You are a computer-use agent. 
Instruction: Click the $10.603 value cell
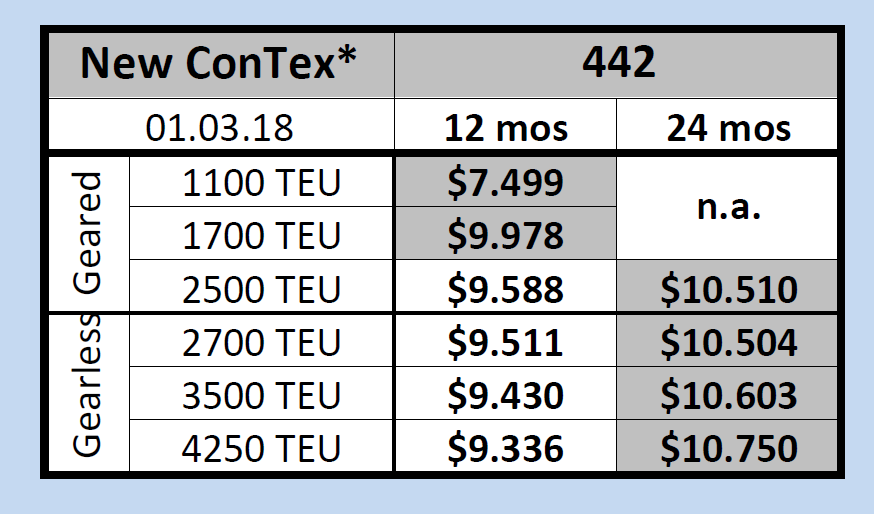728,396
